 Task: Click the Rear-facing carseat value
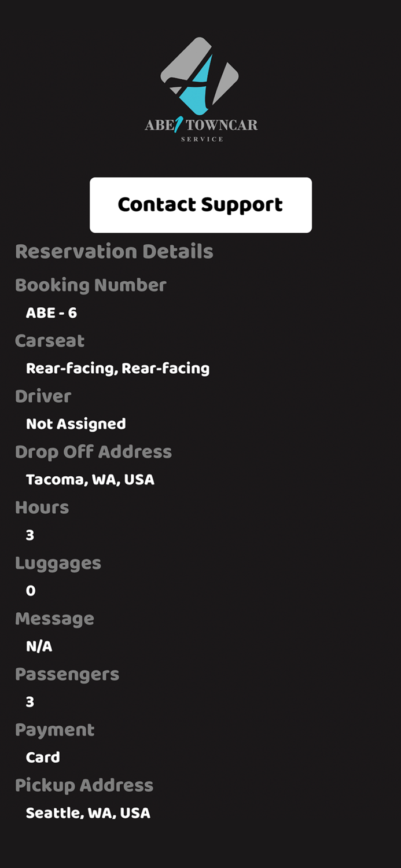(117, 368)
